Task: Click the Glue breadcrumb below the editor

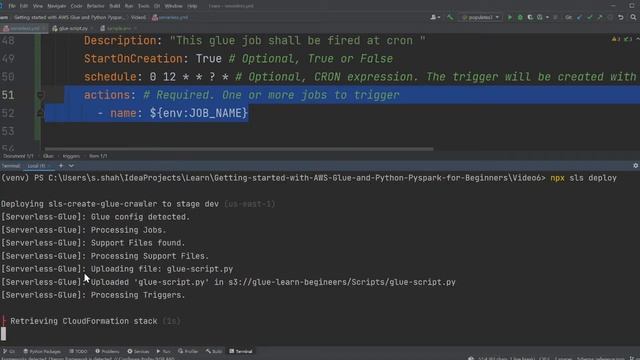Action: pos(48,156)
